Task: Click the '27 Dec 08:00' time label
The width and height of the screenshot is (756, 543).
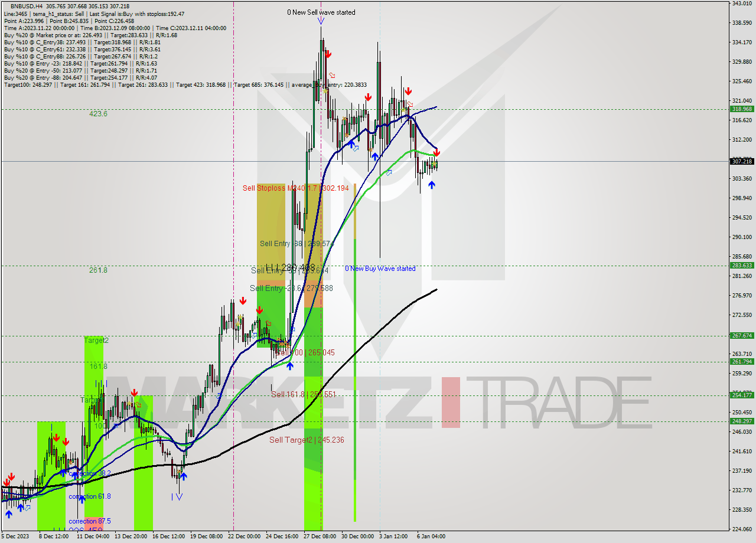Action: 320,537
